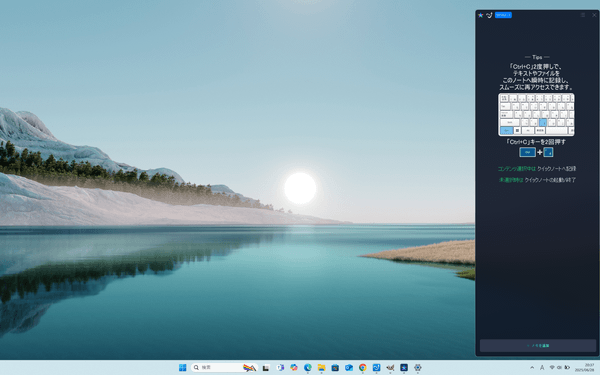
Task: Click the add memo button at the bottom of the panel
Action: pyautogui.click(x=538, y=346)
